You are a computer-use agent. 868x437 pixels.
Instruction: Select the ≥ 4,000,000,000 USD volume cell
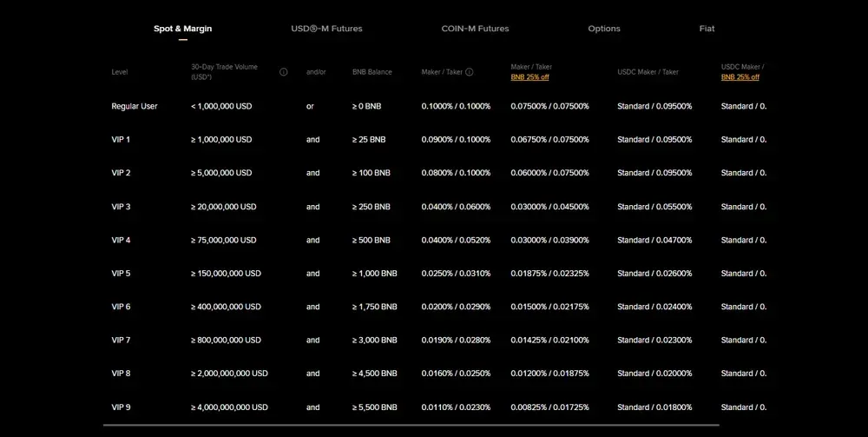coord(229,407)
